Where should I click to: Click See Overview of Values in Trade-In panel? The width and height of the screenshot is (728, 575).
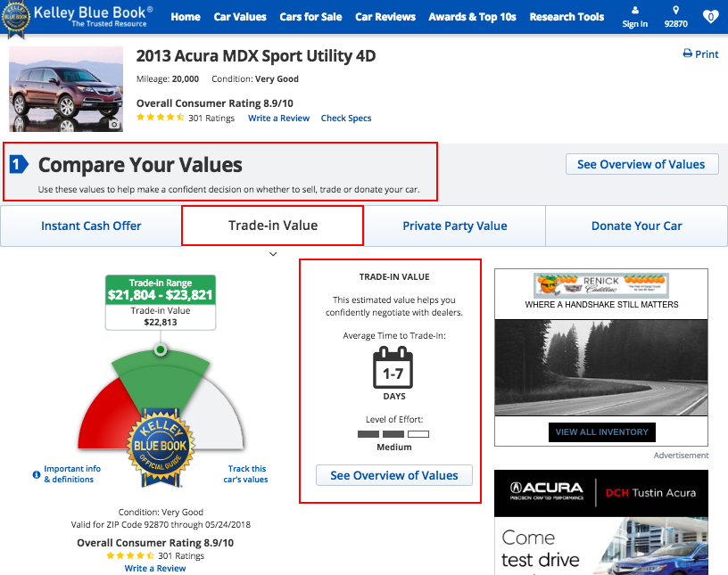click(x=394, y=475)
